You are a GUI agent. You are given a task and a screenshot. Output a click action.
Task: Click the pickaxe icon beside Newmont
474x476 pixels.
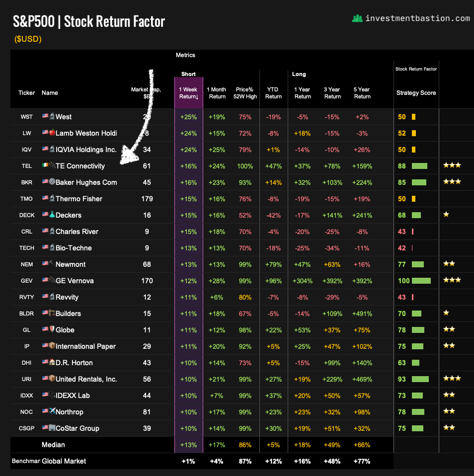pyautogui.click(x=52, y=263)
